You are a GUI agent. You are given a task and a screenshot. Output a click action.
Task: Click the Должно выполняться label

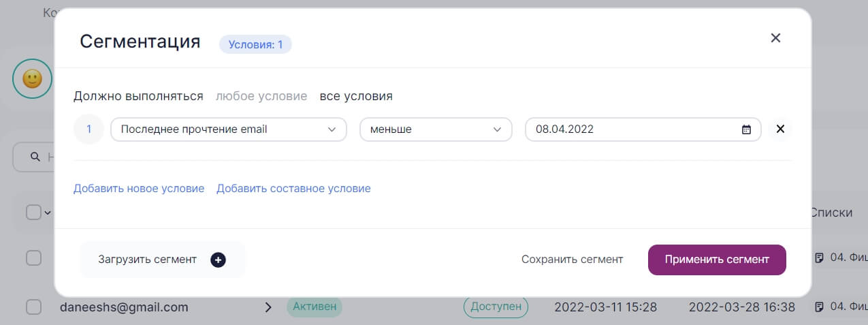[x=138, y=96]
